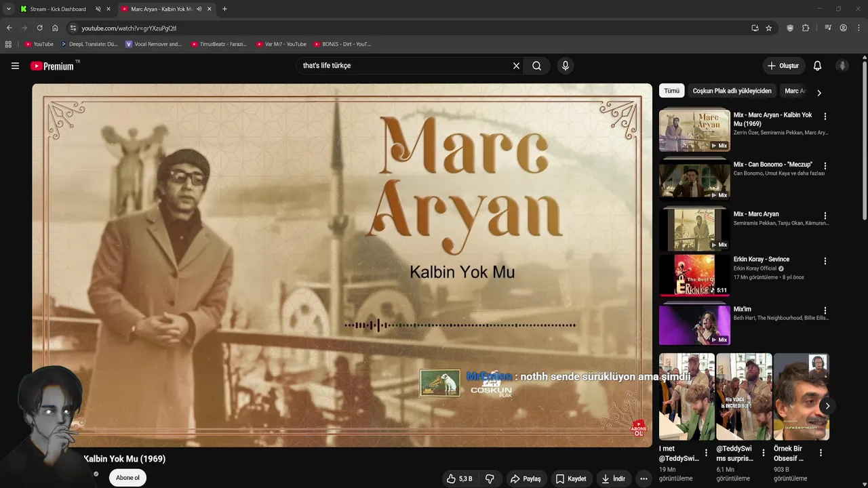Viewport: 868px width, 488px height.
Task: Open the Var Mı? - YouTube bookmark
Action: coord(281,44)
